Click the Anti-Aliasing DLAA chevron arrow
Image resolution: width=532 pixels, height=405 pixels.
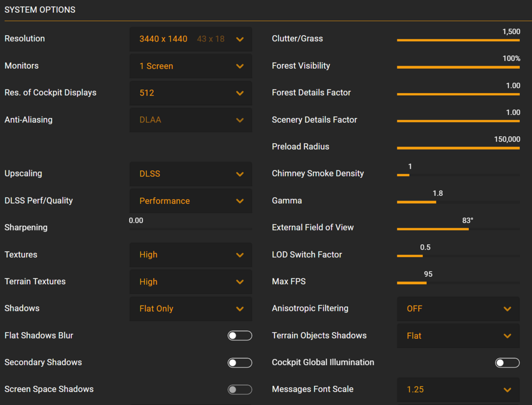[240, 120]
